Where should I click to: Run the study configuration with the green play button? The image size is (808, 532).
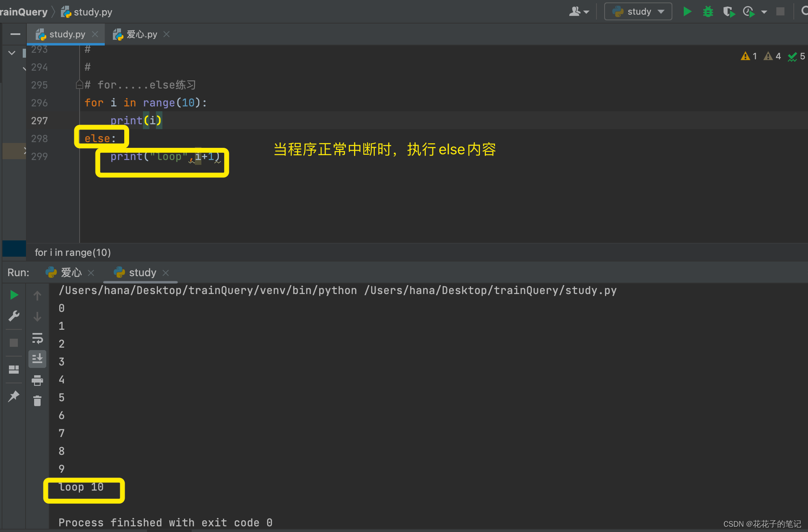(x=687, y=11)
